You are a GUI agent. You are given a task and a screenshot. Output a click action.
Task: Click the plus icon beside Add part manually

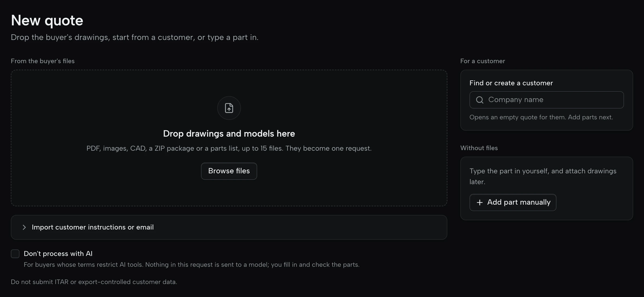(479, 202)
